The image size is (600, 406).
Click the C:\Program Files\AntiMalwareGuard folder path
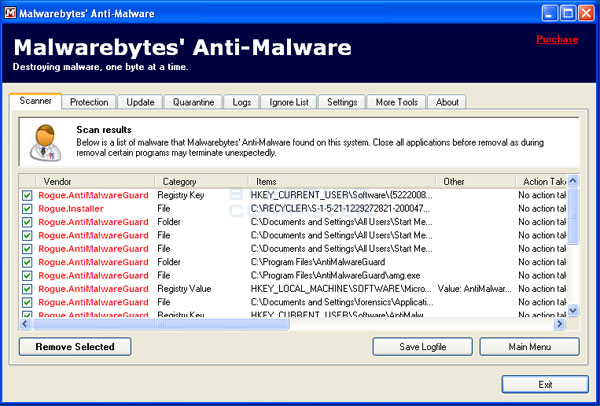coord(318,263)
